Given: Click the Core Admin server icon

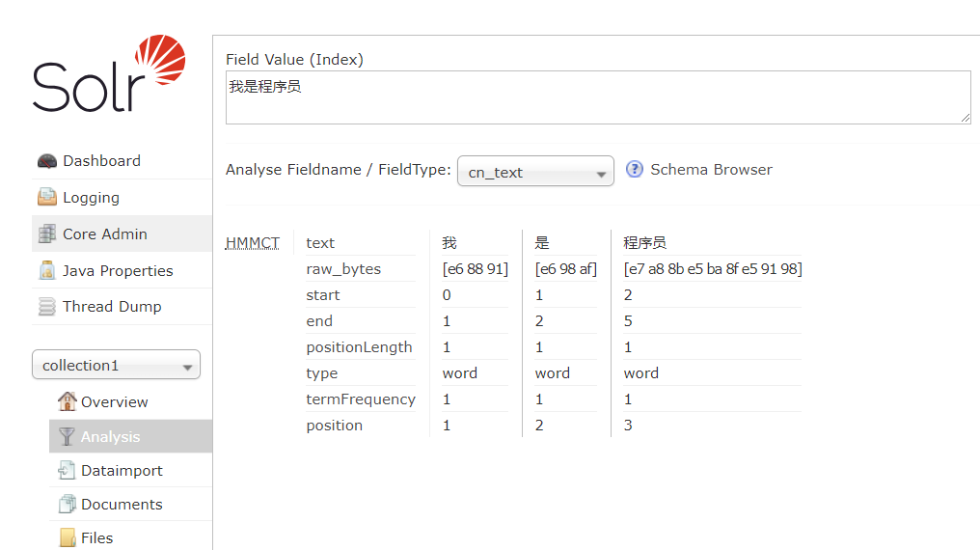Looking at the screenshot, I should 46,234.
